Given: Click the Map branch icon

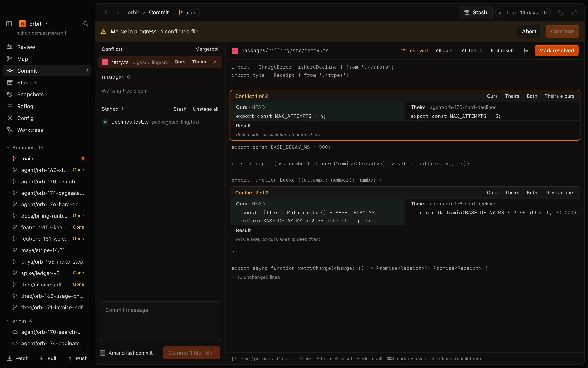Looking at the screenshot, I should coord(10,59).
